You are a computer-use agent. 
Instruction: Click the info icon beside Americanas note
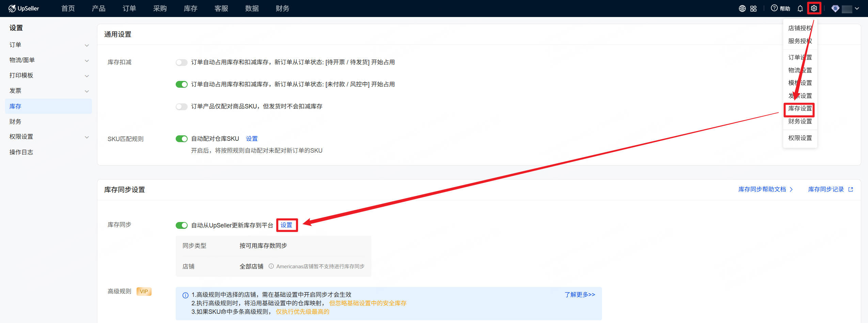[271, 266]
